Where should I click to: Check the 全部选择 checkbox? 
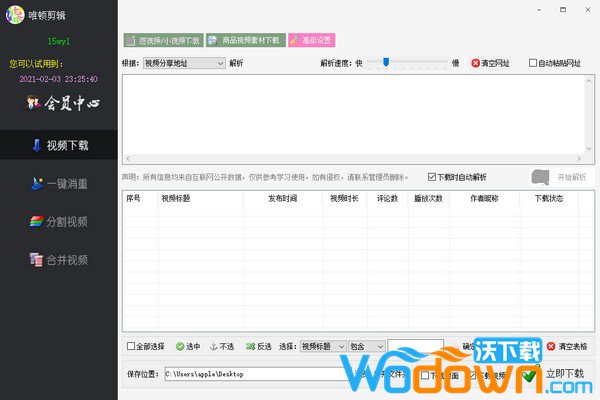(x=131, y=346)
